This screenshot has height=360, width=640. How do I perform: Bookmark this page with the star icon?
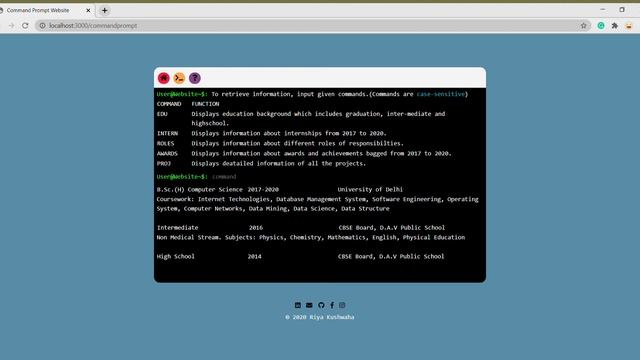click(584, 25)
